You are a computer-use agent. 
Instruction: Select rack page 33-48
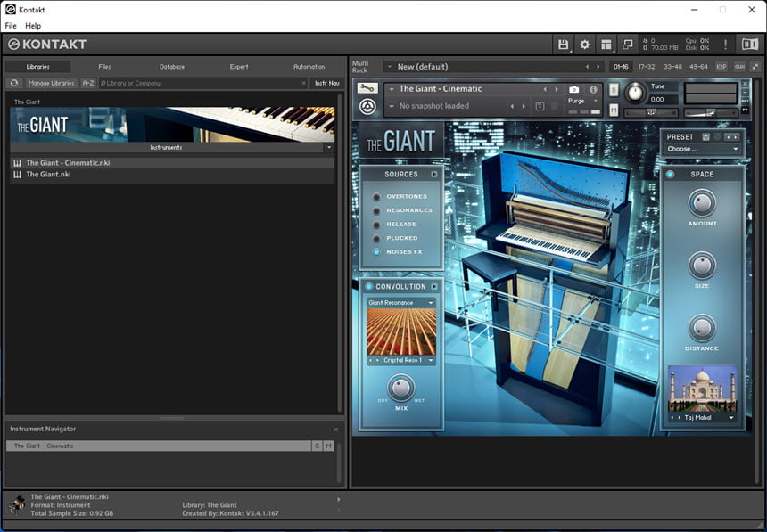672,67
